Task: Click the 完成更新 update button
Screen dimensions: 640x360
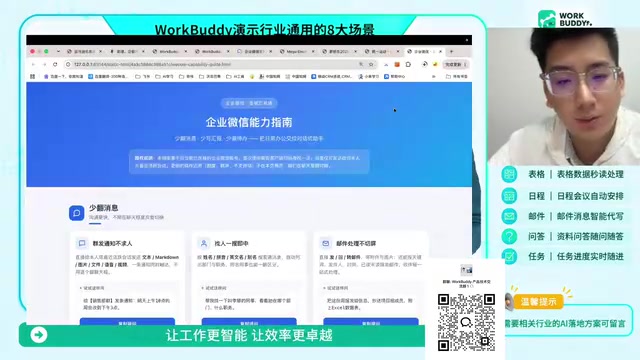Action: click(456, 64)
